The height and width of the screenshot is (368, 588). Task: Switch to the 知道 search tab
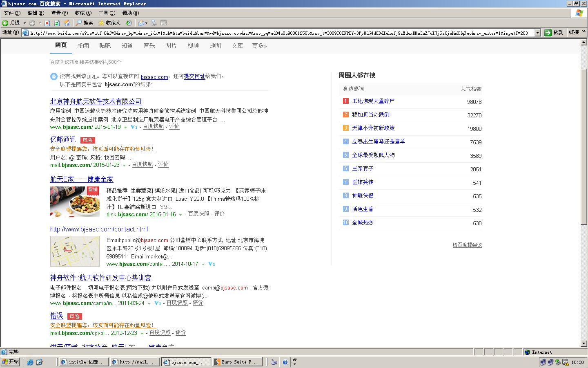click(127, 46)
